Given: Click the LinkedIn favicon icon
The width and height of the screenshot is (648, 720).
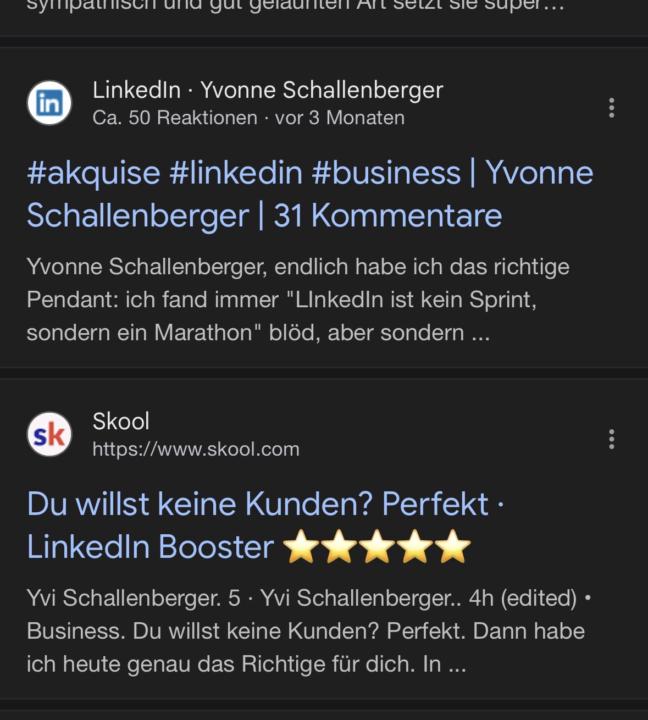Looking at the screenshot, I should [x=49, y=103].
